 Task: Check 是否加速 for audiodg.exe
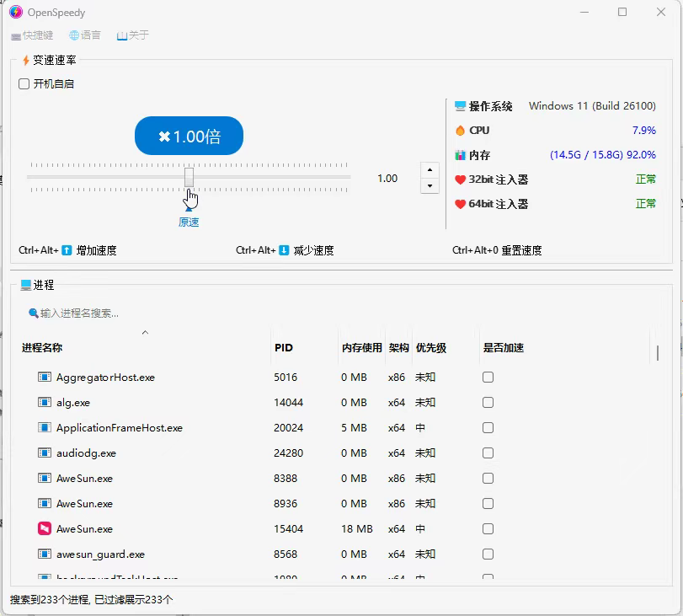(x=487, y=453)
